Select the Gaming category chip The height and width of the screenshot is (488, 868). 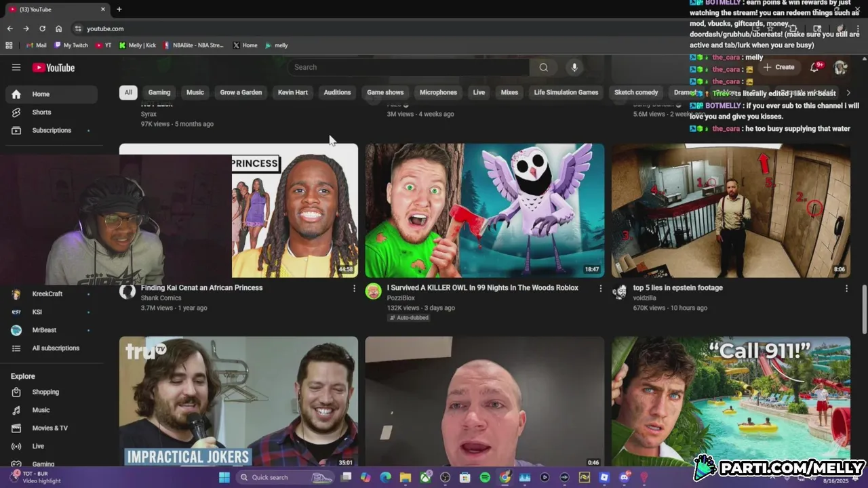coord(159,92)
